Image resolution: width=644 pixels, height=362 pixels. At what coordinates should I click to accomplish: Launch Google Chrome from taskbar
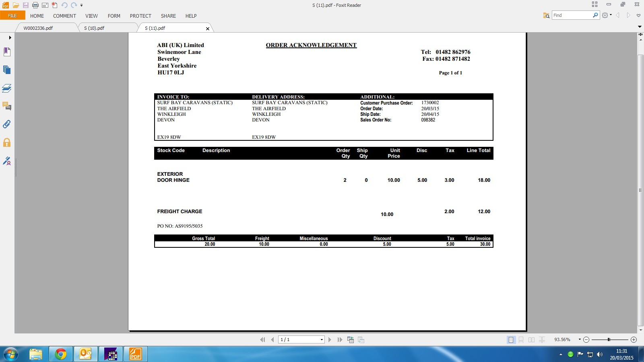pyautogui.click(x=61, y=354)
